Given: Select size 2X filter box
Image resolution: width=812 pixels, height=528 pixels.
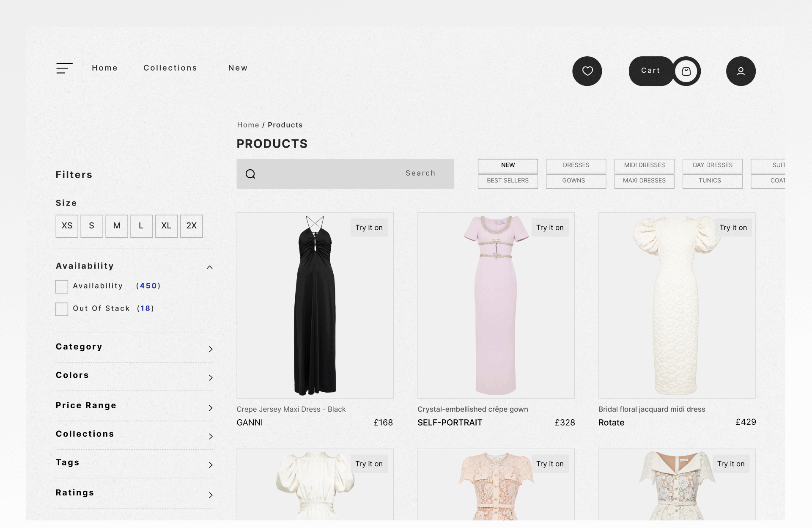Looking at the screenshot, I should (191, 226).
